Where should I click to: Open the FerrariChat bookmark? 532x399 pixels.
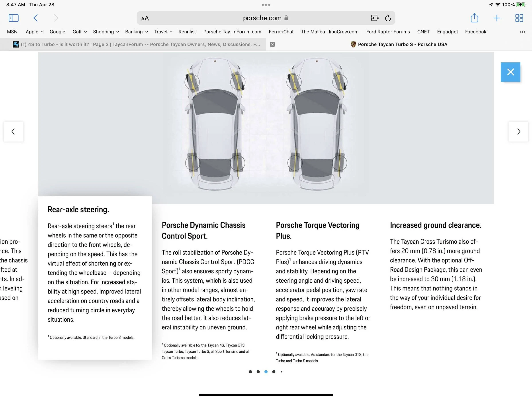(x=281, y=32)
